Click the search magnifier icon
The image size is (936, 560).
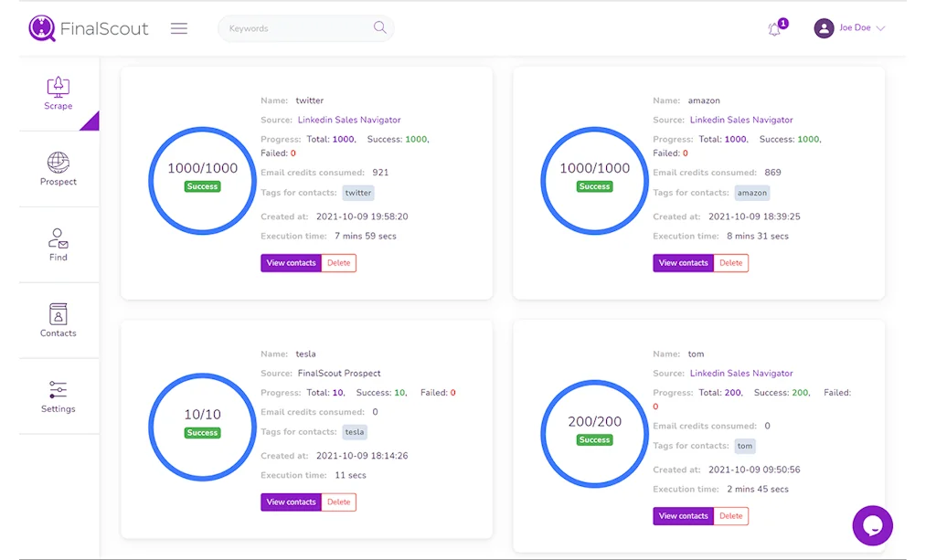pyautogui.click(x=379, y=28)
